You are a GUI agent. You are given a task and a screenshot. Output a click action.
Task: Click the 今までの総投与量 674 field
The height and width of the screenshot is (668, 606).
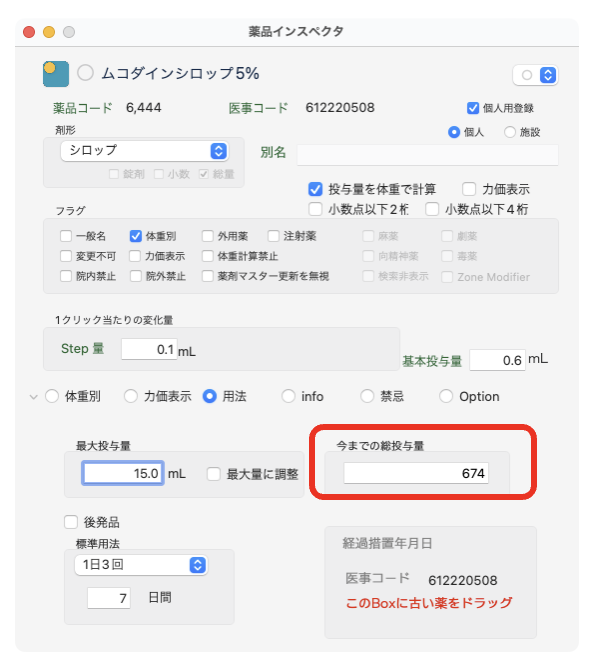[416, 473]
